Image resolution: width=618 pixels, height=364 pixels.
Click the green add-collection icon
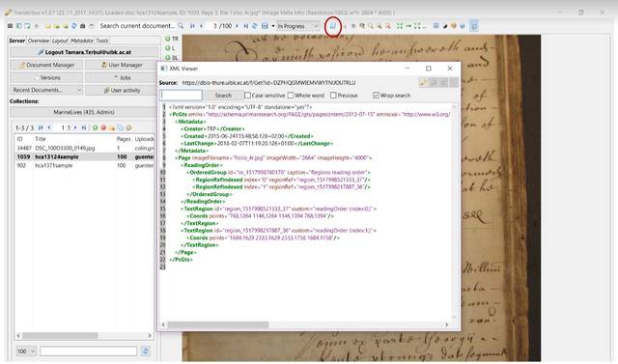95,127
